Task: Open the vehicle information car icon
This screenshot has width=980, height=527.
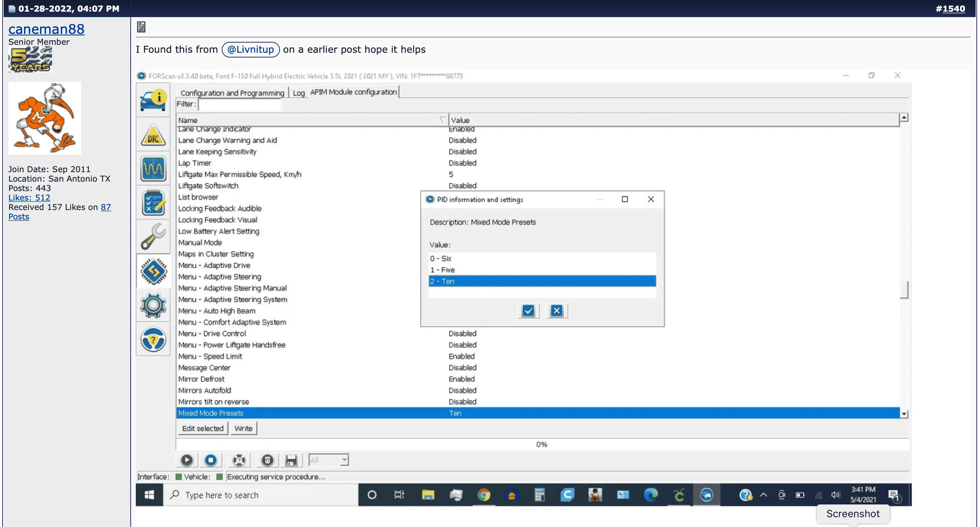Action: pyautogui.click(x=153, y=100)
